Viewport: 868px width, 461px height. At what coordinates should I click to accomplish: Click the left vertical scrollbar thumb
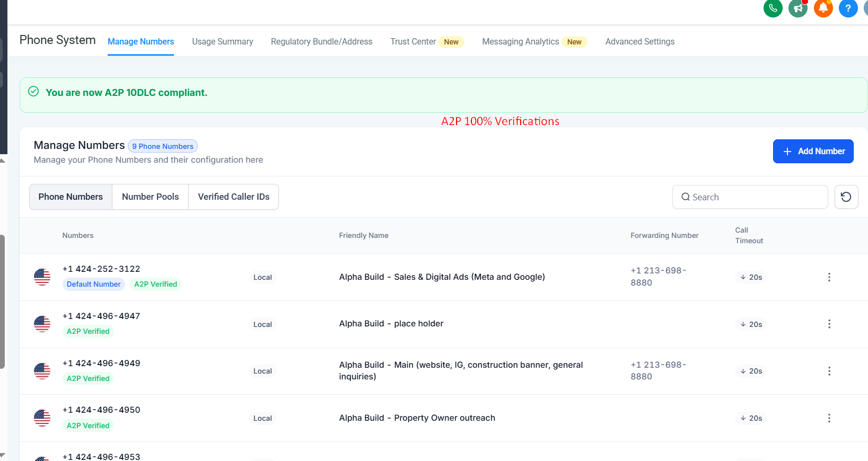(2, 302)
